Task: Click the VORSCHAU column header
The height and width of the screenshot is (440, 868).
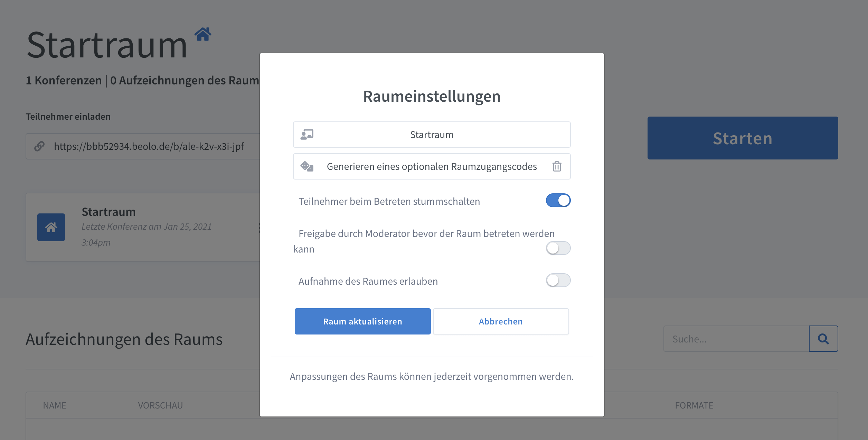Action: click(x=160, y=405)
